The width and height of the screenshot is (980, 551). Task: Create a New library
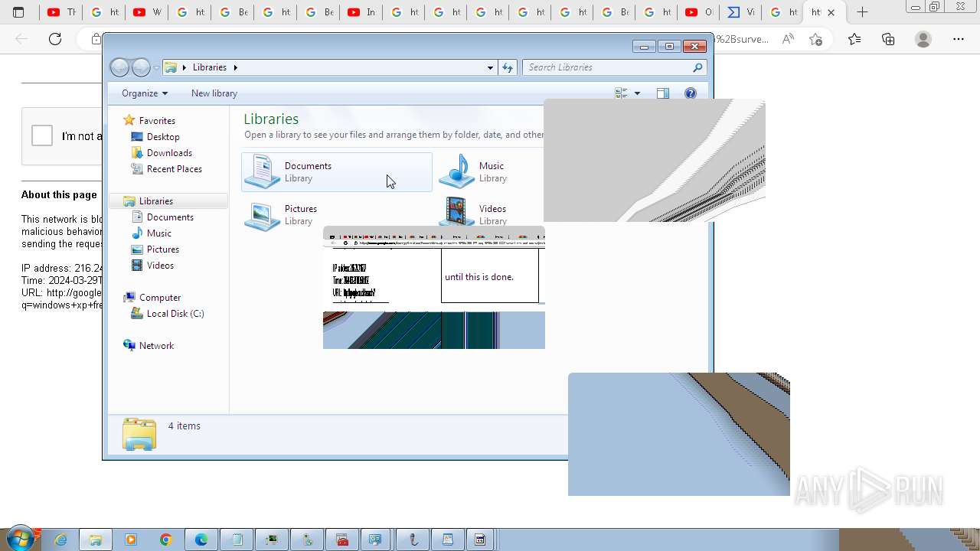(x=214, y=93)
